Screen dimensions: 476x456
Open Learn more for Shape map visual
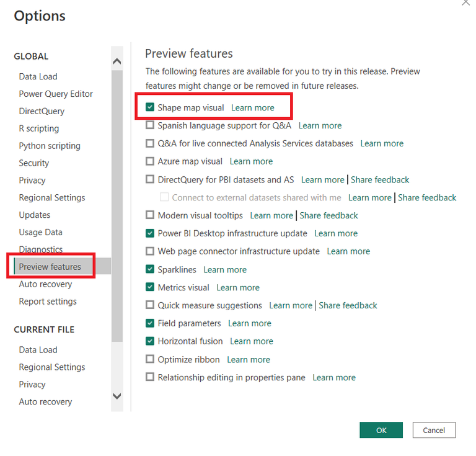click(x=252, y=107)
